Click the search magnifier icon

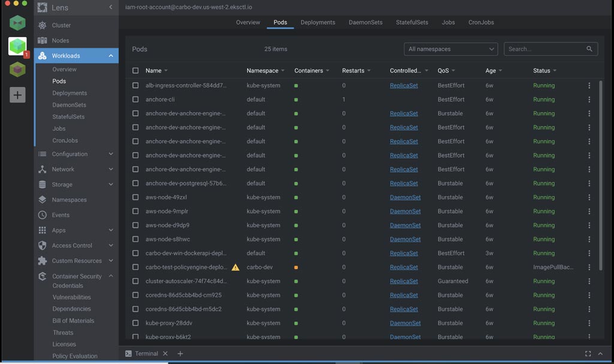coord(589,49)
